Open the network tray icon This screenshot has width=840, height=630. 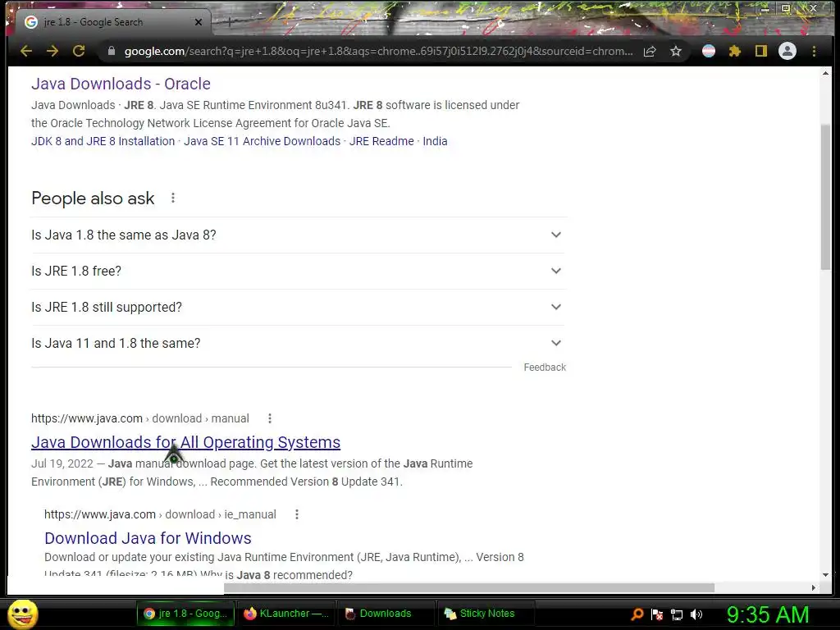(677, 614)
